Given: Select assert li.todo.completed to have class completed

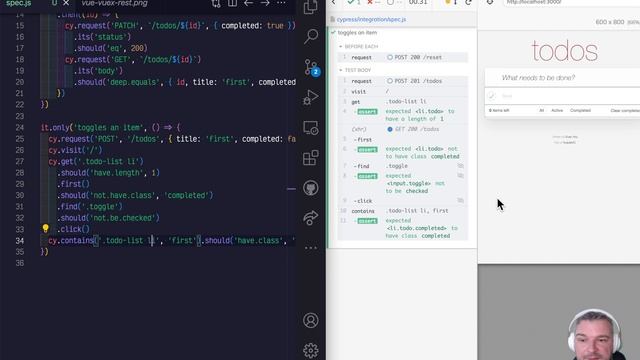Looking at the screenshot, I should [402, 228].
